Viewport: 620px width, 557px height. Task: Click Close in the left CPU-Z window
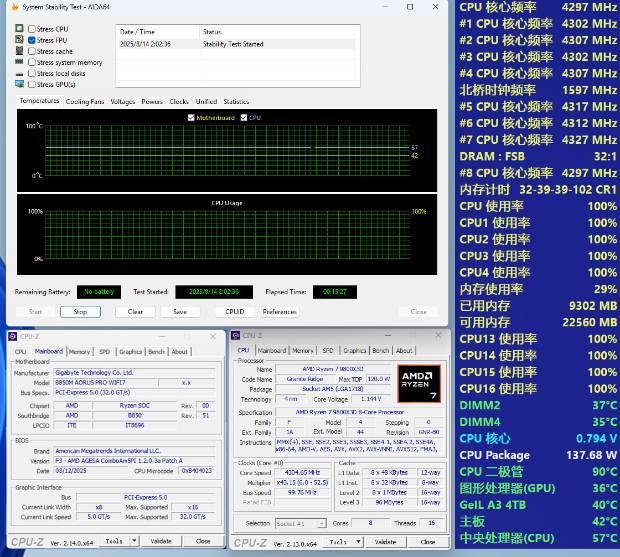(203, 541)
